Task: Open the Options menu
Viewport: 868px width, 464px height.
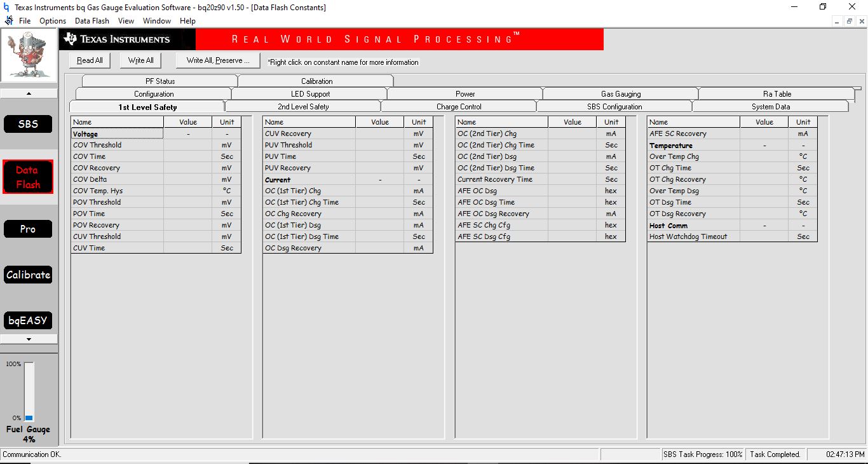Action: 53,21
